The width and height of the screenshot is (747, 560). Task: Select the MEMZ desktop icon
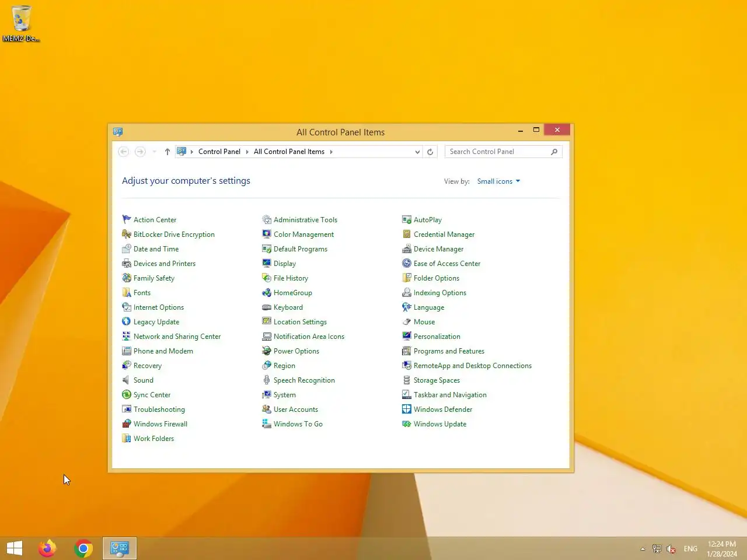(21, 23)
